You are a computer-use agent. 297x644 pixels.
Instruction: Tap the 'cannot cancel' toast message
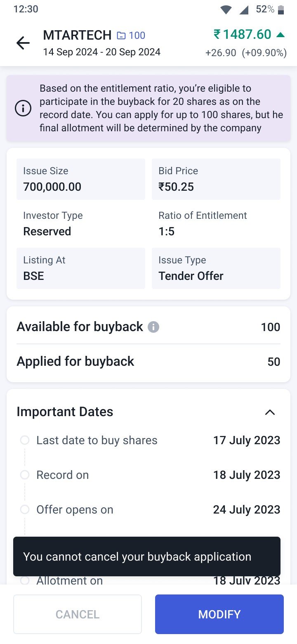(x=147, y=556)
